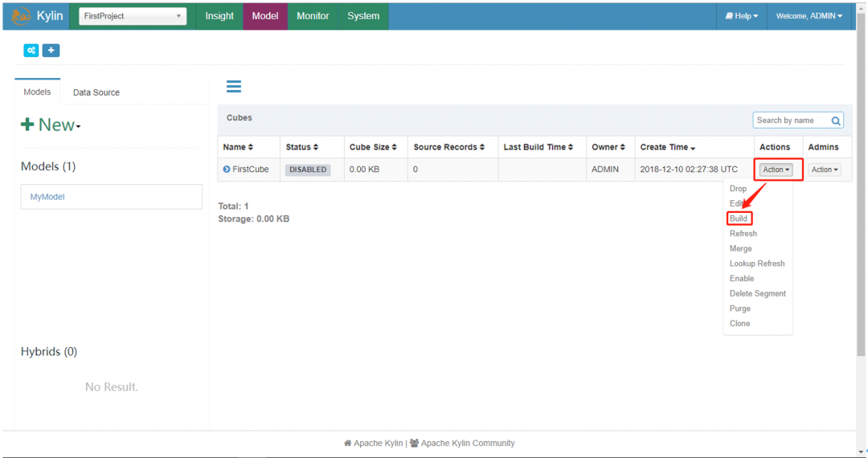The image size is (868, 458).
Task: Sort cubes by Last Build Time arrows
Action: coord(571,147)
